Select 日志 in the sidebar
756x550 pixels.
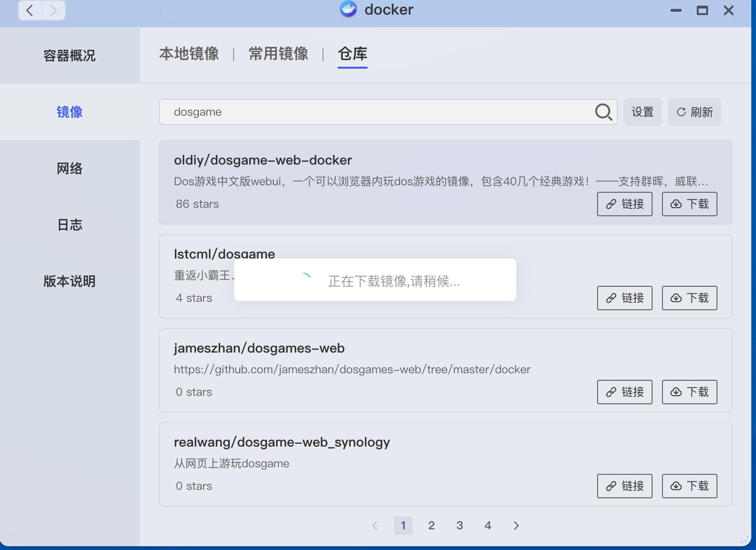click(70, 225)
